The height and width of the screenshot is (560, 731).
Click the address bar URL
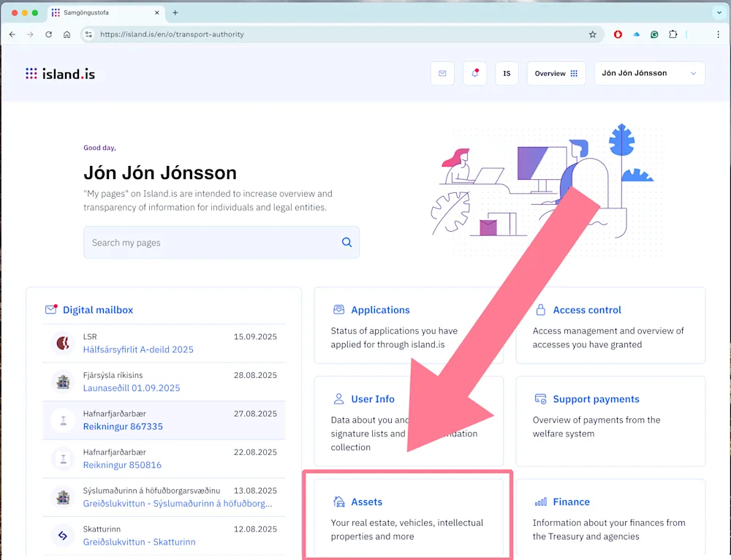(x=172, y=34)
